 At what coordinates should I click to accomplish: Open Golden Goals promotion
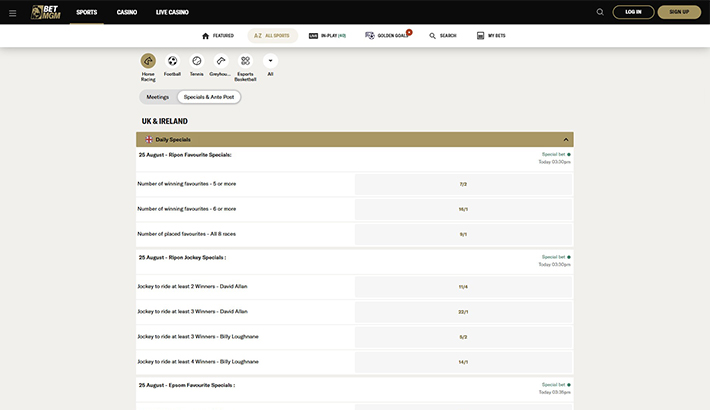click(x=388, y=36)
